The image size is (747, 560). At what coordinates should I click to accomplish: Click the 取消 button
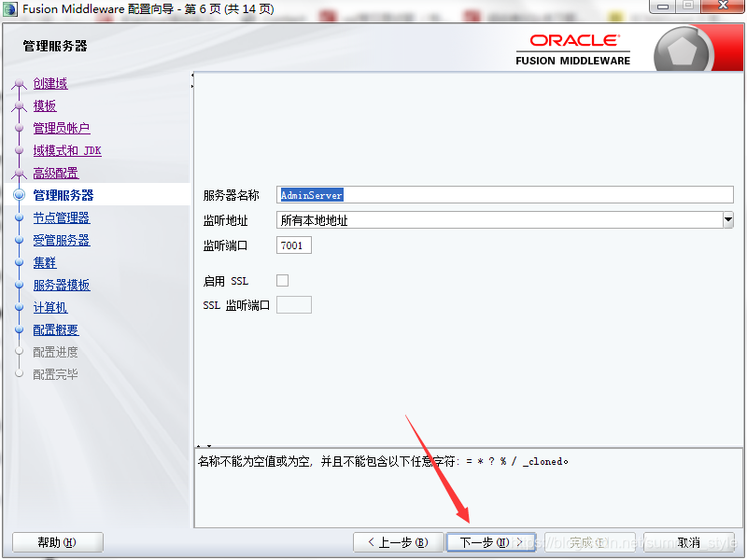pyautogui.click(x=689, y=542)
